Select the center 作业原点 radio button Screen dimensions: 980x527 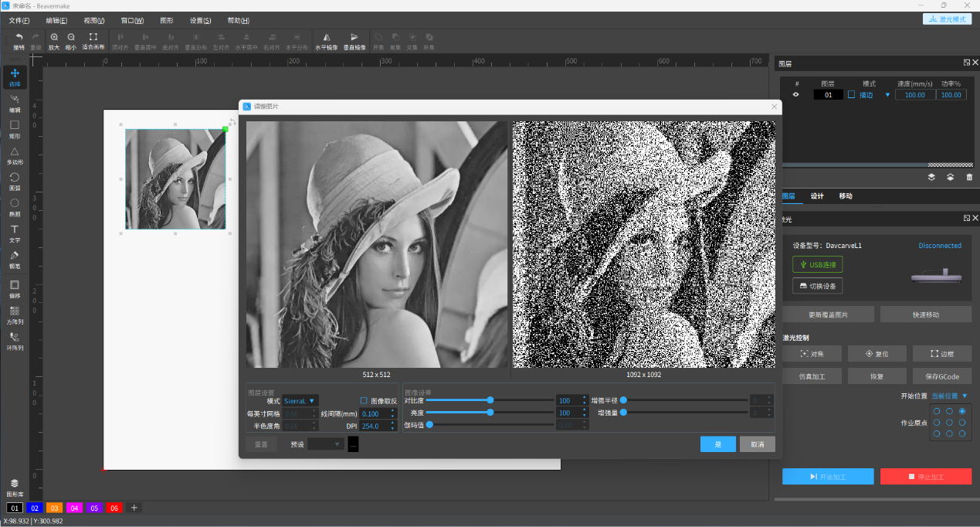(x=949, y=423)
